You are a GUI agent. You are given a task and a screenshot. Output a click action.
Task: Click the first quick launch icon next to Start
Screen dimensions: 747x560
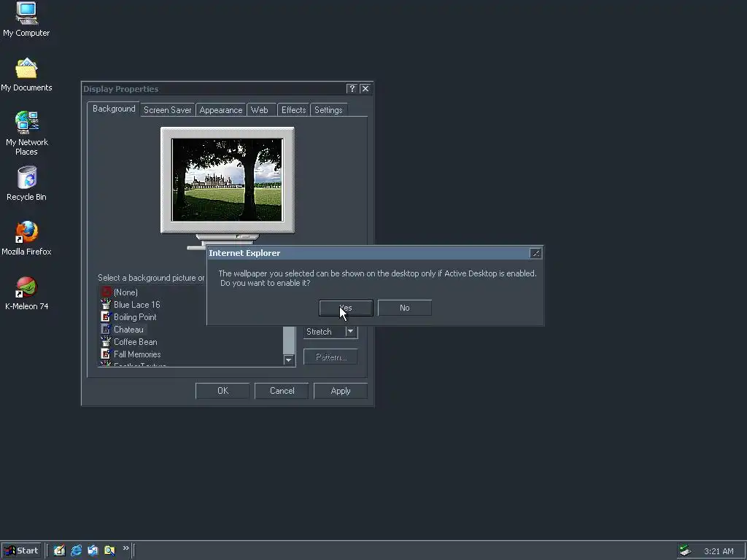[59, 551]
